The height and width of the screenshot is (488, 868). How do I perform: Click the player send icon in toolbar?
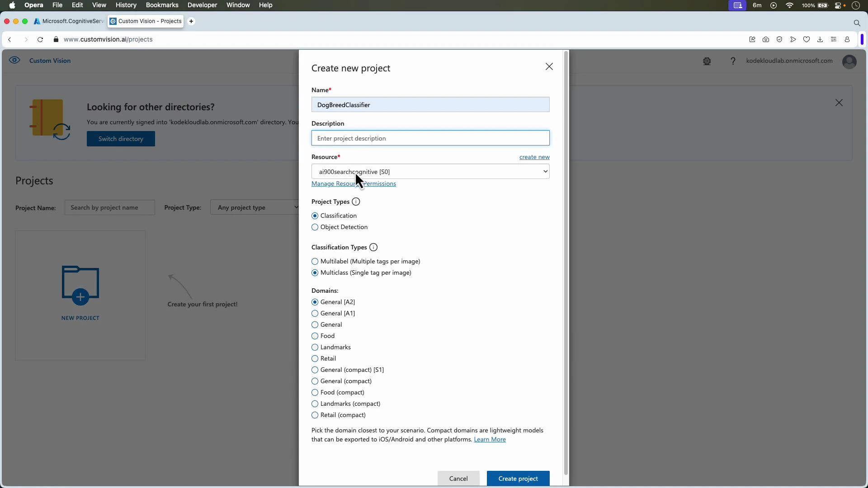pos(793,40)
